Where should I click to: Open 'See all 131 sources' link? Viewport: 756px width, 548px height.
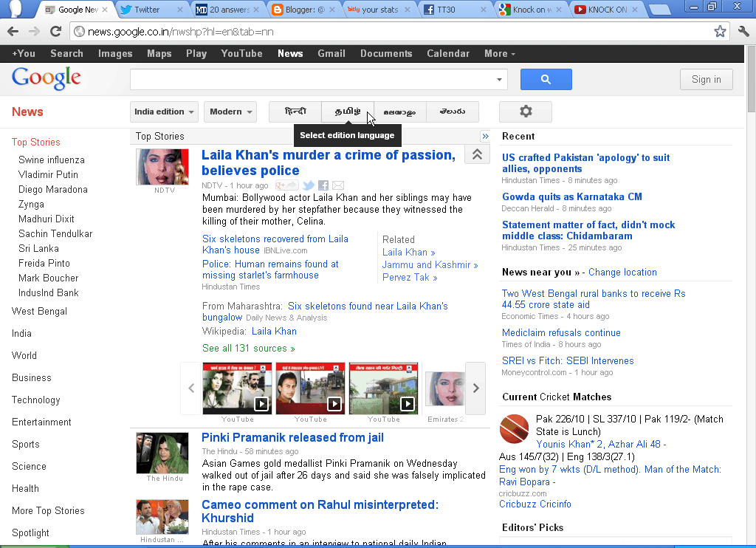pyautogui.click(x=248, y=349)
